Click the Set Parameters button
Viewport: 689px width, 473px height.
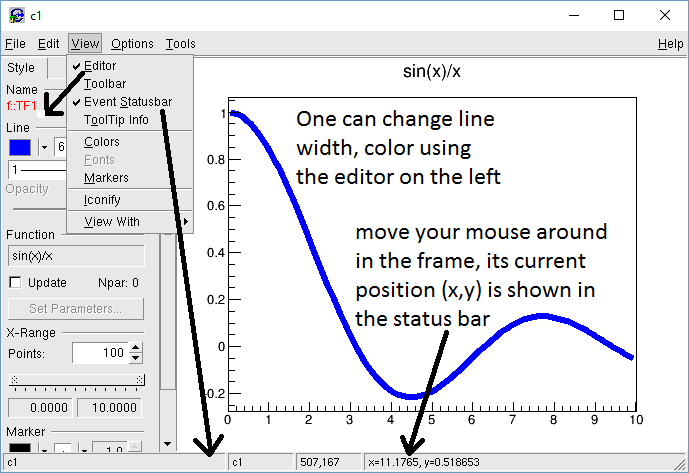click(76, 308)
